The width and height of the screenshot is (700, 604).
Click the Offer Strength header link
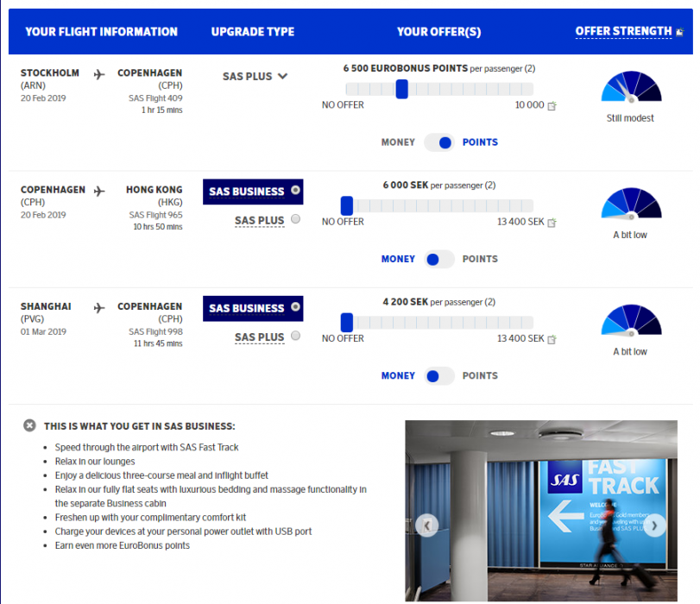tap(623, 32)
